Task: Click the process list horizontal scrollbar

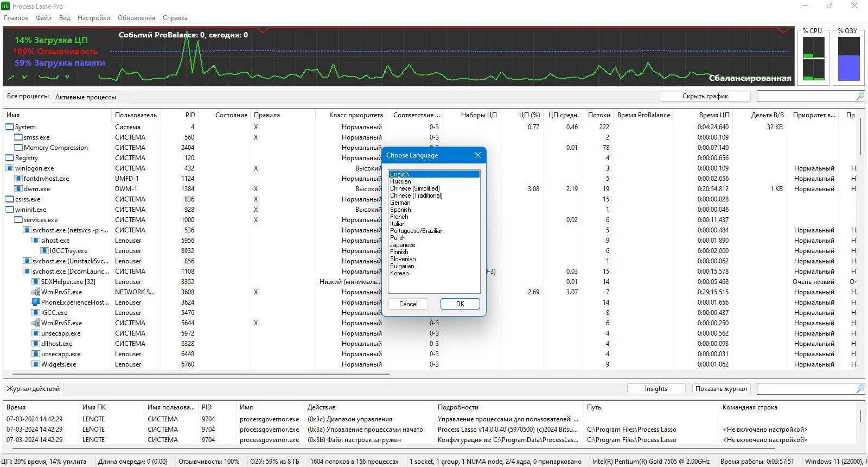Action: pos(201,374)
